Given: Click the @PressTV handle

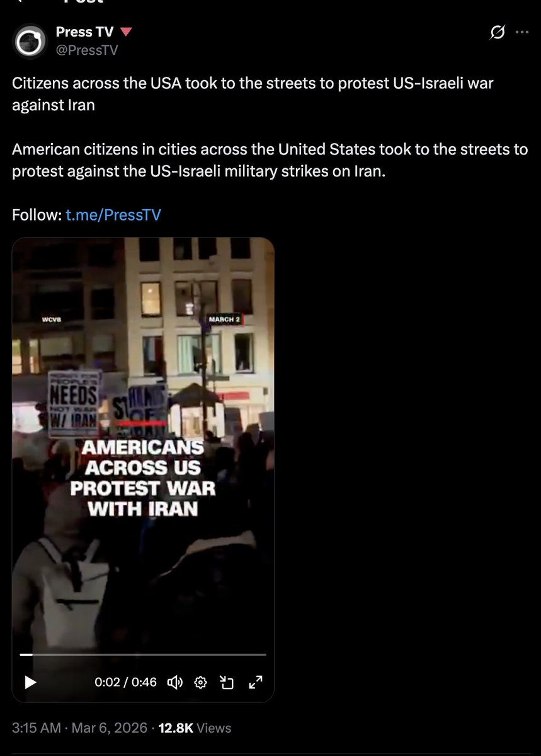Looking at the screenshot, I should [x=87, y=50].
